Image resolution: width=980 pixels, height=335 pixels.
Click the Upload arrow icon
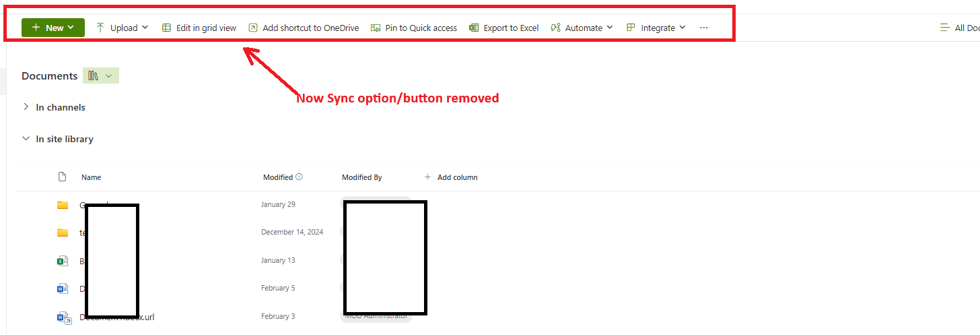point(100,28)
